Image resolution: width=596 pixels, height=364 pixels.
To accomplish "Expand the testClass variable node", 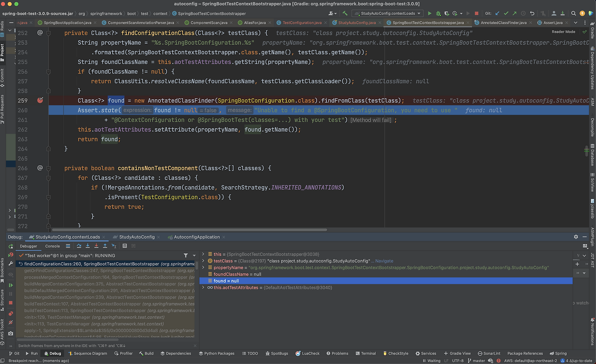I will pyautogui.click(x=203, y=261).
